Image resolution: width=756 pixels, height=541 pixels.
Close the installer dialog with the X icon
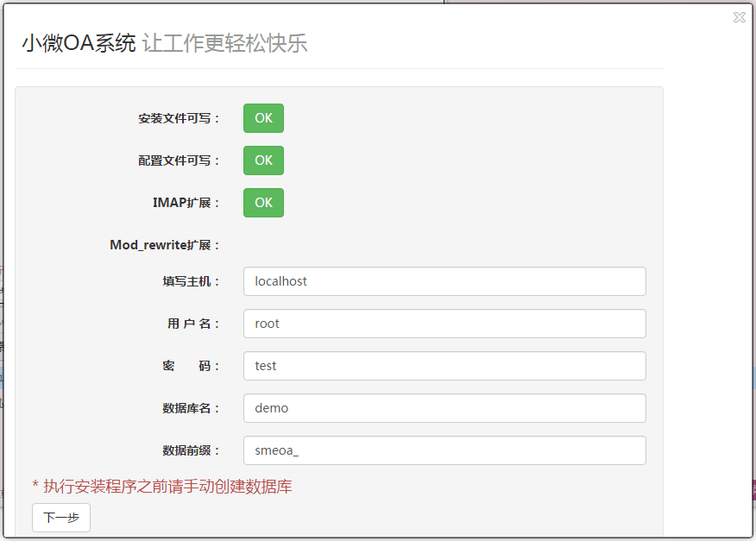(x=739, y=17)
